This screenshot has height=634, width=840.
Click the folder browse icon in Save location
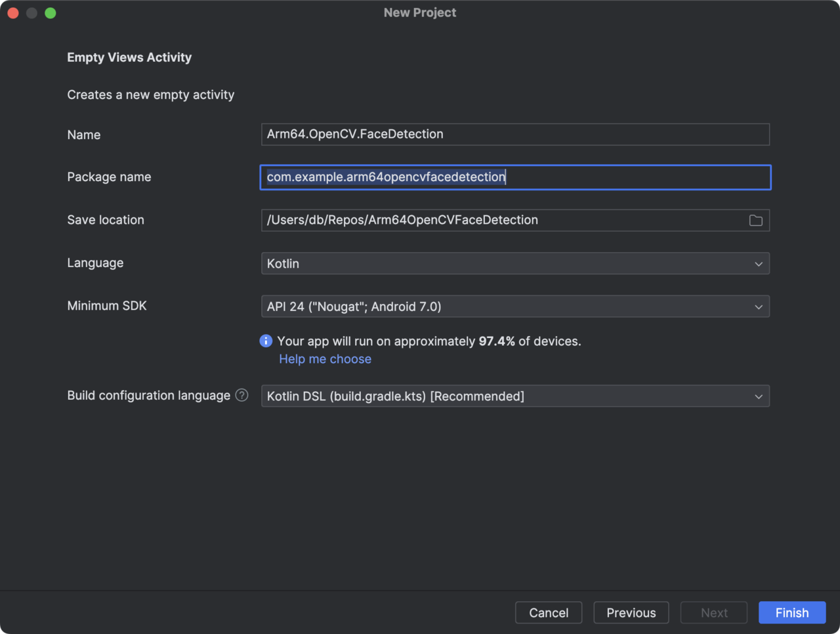755,221
